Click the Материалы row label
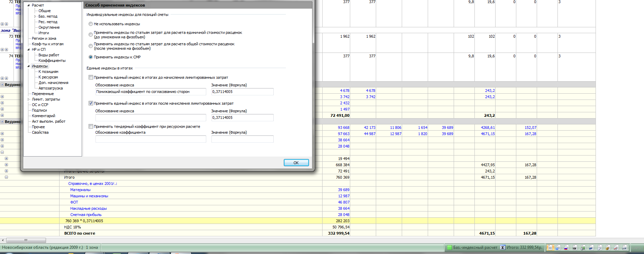Viewport: 644px width, 254px height. click(x=80, y=190)
